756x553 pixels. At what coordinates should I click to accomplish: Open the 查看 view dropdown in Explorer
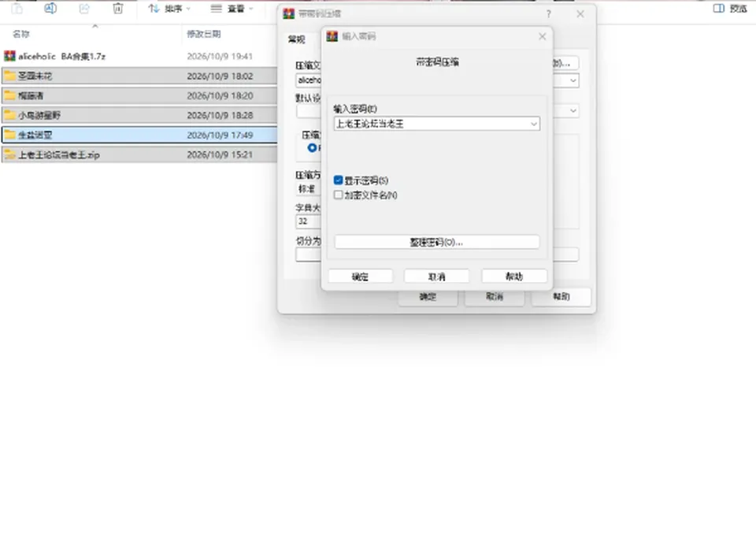tap(232, 9)
